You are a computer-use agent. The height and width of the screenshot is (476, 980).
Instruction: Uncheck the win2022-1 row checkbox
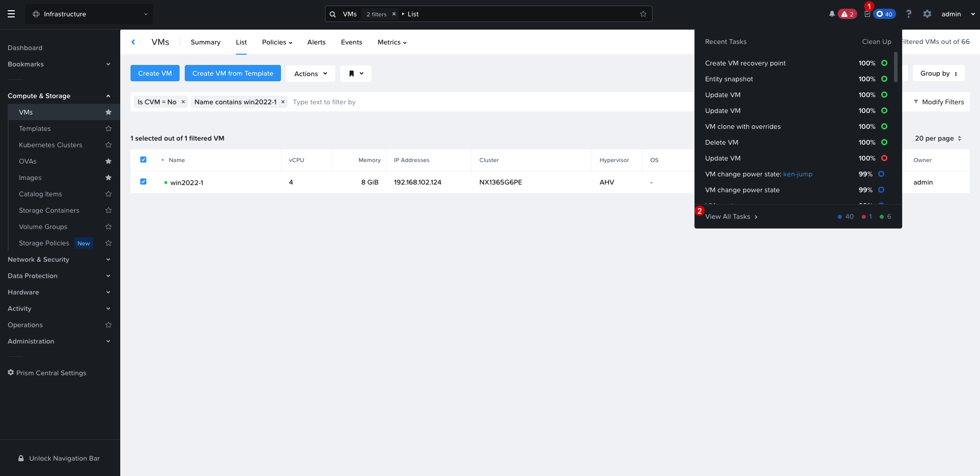point(143,182)
